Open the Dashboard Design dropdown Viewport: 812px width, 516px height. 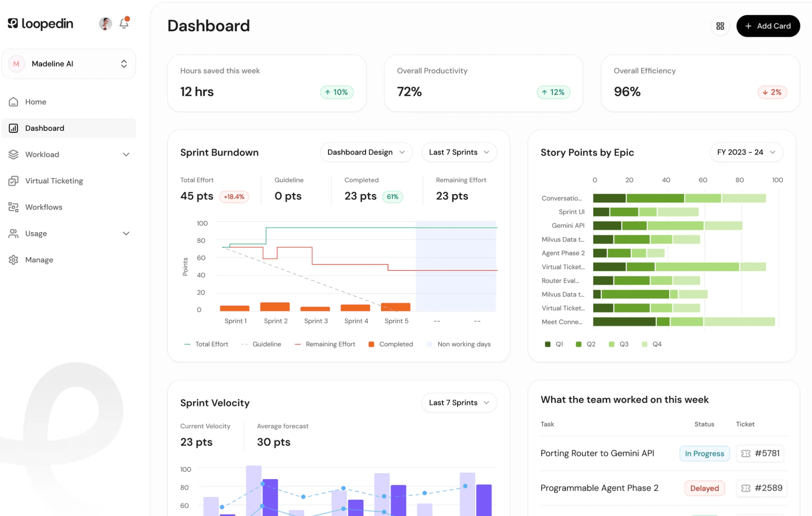pos(366,152)
